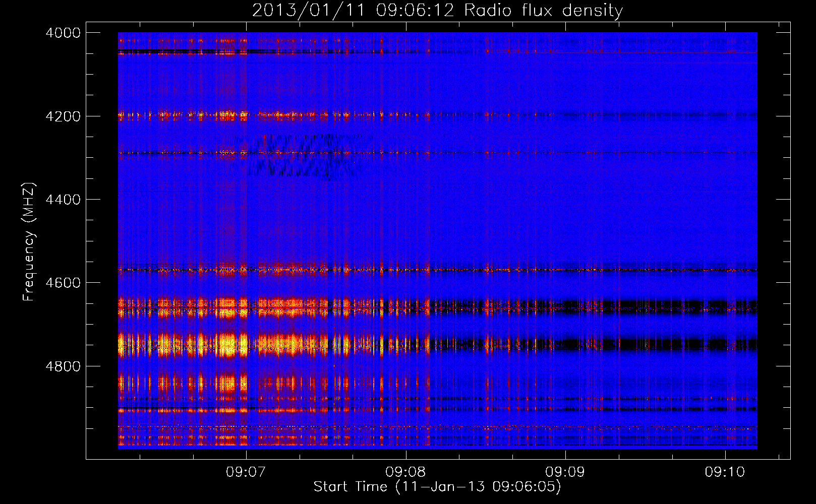Click the 4000 frequency axis label
The width and height of the screenshot is (816, 504).
(63, 33)
